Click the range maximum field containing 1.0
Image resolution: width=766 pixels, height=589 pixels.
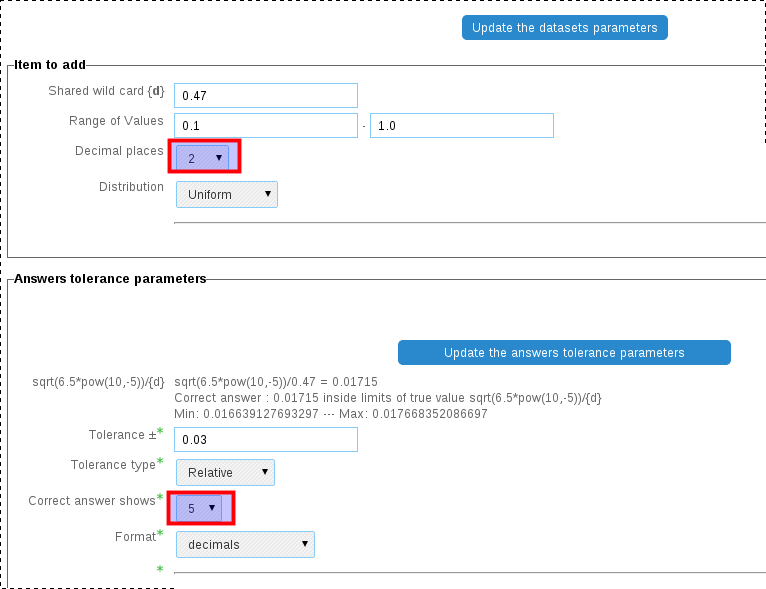click(462, 126)
